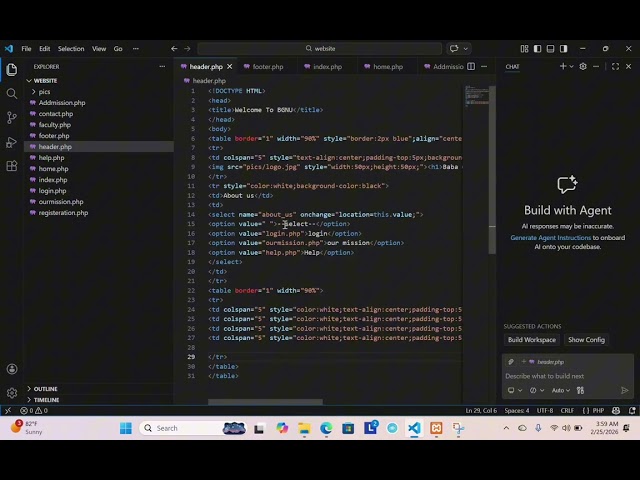Open editor More Actions ellipsis
Screen dimensions: 640x480
(484, 67)
